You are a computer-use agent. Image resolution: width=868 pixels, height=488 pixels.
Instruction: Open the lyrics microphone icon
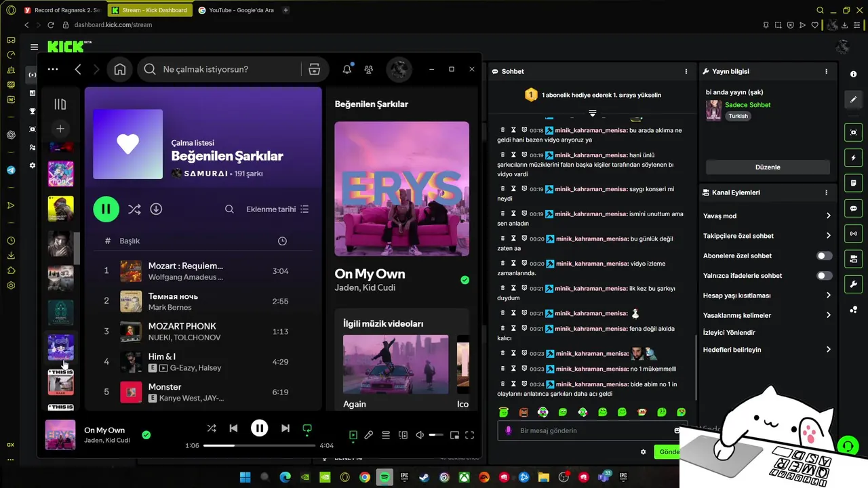point(369,435)
